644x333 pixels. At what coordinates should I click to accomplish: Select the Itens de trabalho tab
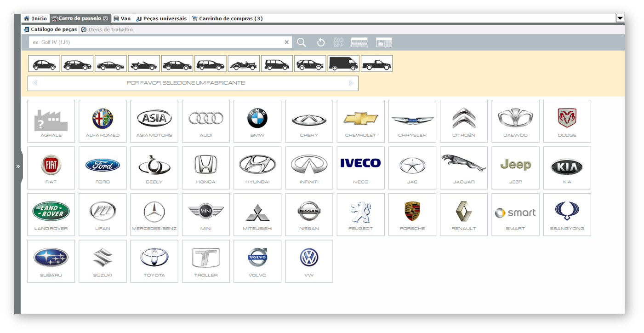pyautogui.click(x=107, y=29)
